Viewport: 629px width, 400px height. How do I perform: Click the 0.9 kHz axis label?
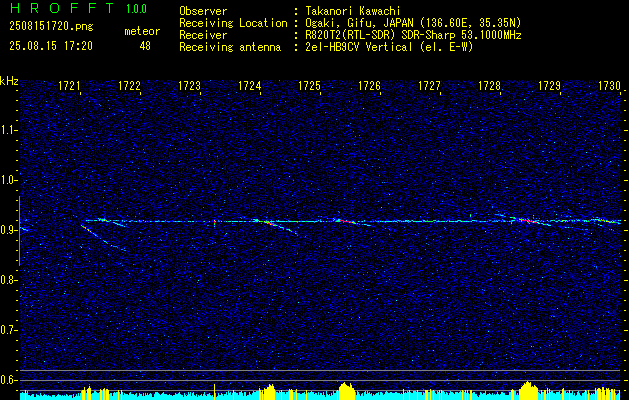pos(8,230)
